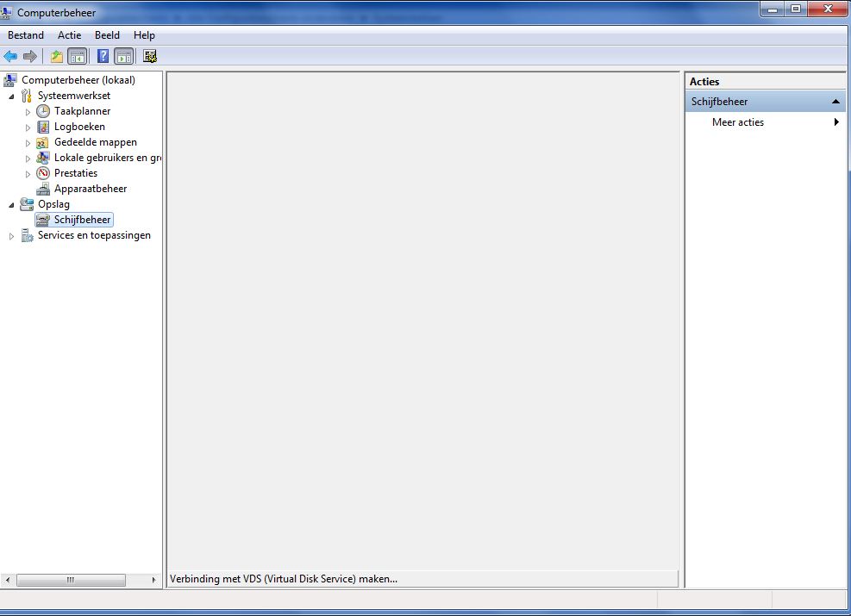Open the Bestand menu
The width and height of the screenshot is (851, 616).
[x=26, y=35]
